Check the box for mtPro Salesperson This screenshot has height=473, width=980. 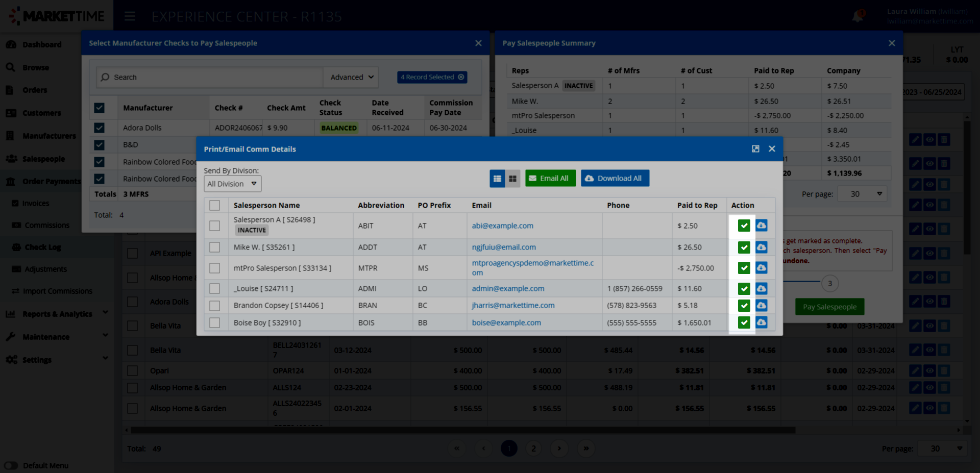[x=215, y=268]
